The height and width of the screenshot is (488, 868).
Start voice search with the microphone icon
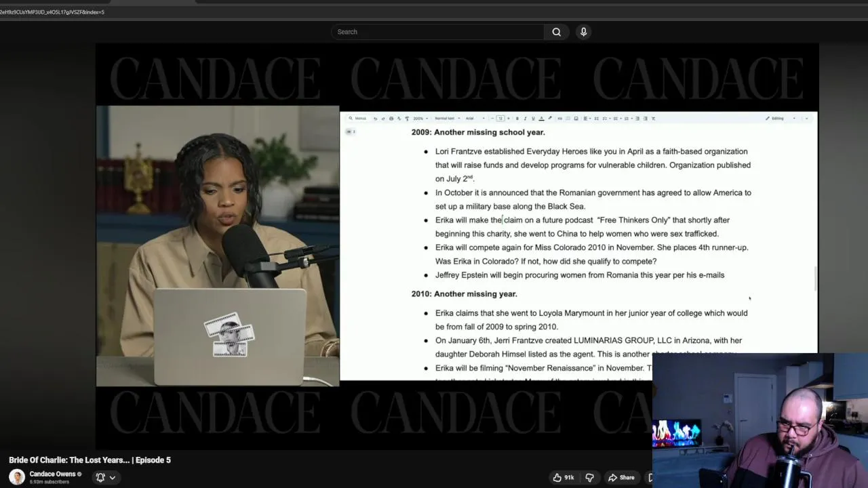[583, 32]
